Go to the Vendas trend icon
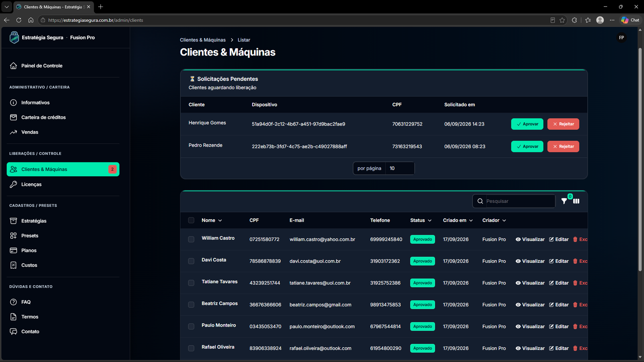This screenshot has height=362, width=644. pyautogui.click(x=13, y=132)
